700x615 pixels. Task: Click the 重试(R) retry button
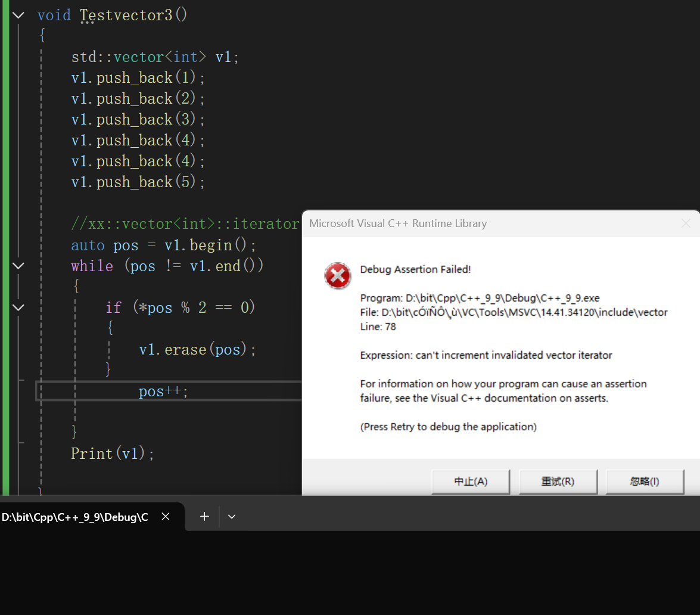(x=558, y=482)
